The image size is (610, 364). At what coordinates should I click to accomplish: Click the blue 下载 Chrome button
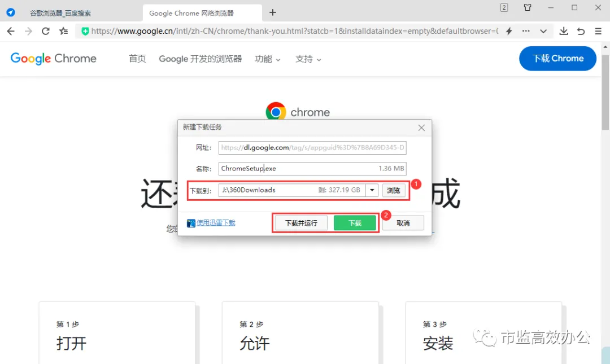click(557, 58)
